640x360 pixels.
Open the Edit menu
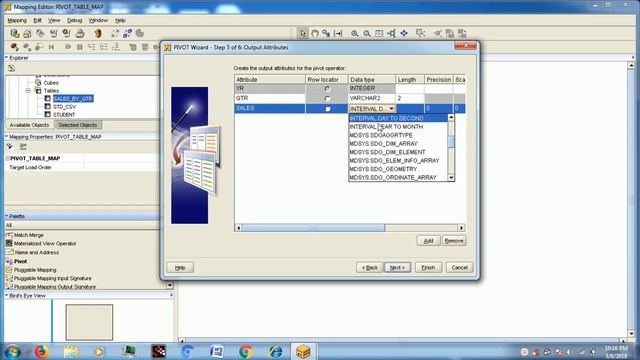[x=38, y=20]
